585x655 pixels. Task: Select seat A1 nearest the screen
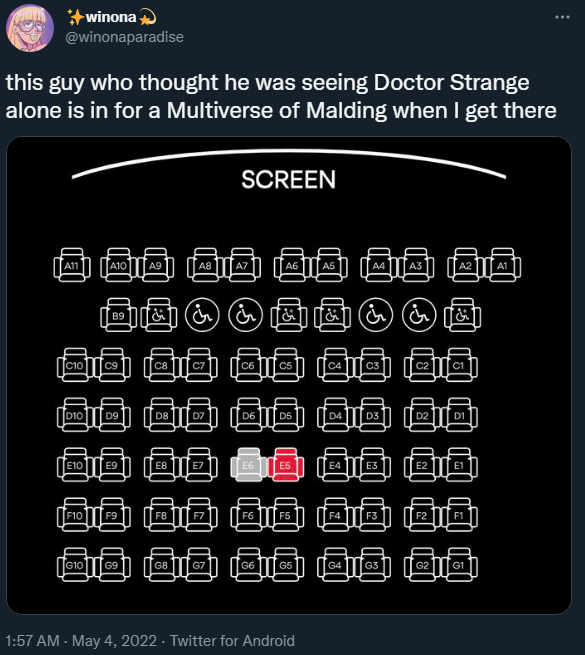click(x=503, y=265)
